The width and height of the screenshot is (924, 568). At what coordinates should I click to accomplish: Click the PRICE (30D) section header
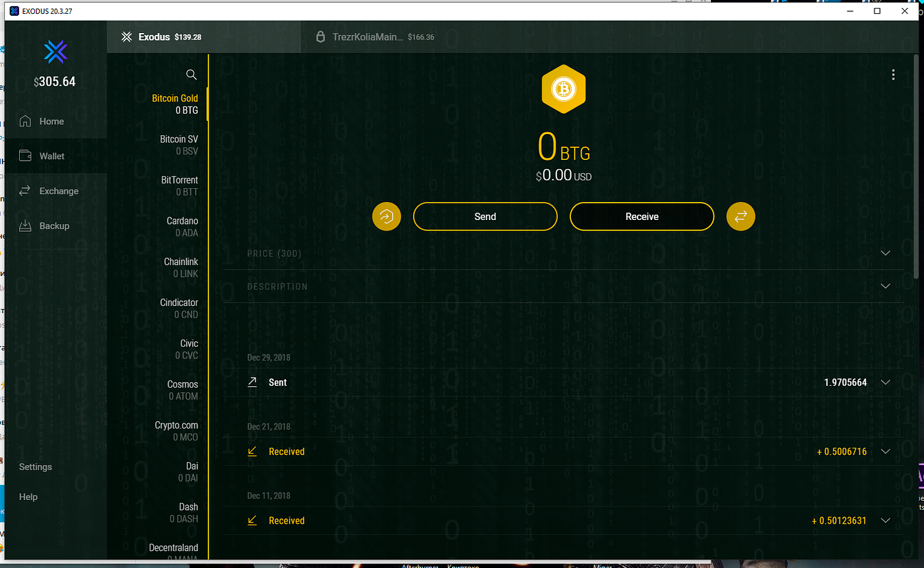(274, 254)
